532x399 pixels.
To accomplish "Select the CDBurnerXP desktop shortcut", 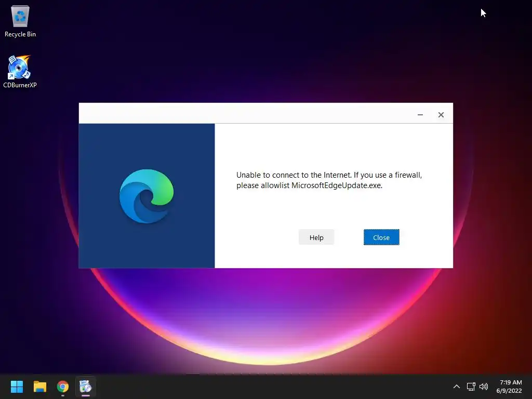I will pos(20,72).
